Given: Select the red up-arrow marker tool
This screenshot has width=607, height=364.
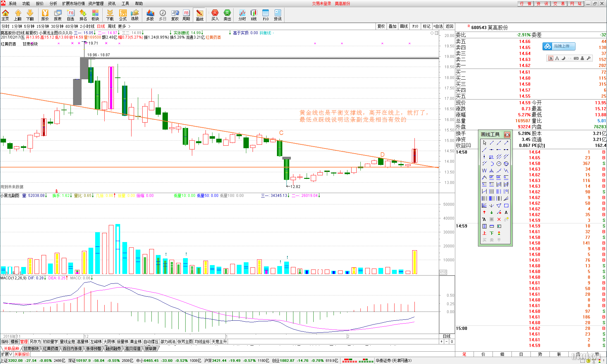Looking at the screenshot, I should [484, 212].
